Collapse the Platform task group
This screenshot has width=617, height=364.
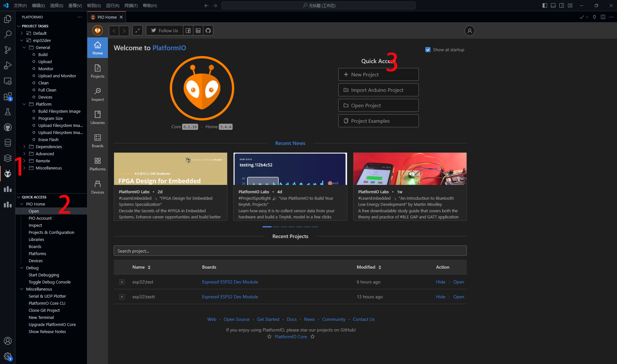pos(24,104)
